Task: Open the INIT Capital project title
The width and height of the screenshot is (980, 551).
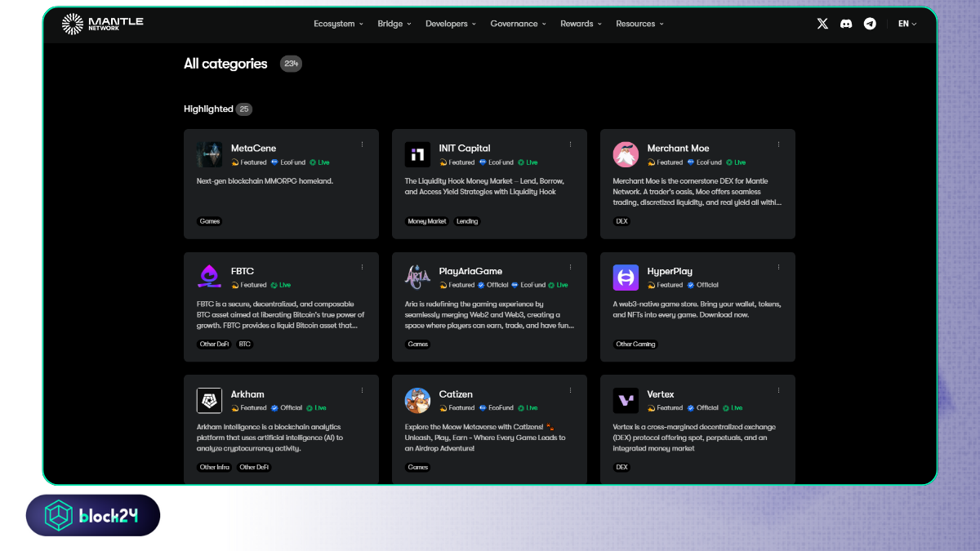Action: [465, 149]
